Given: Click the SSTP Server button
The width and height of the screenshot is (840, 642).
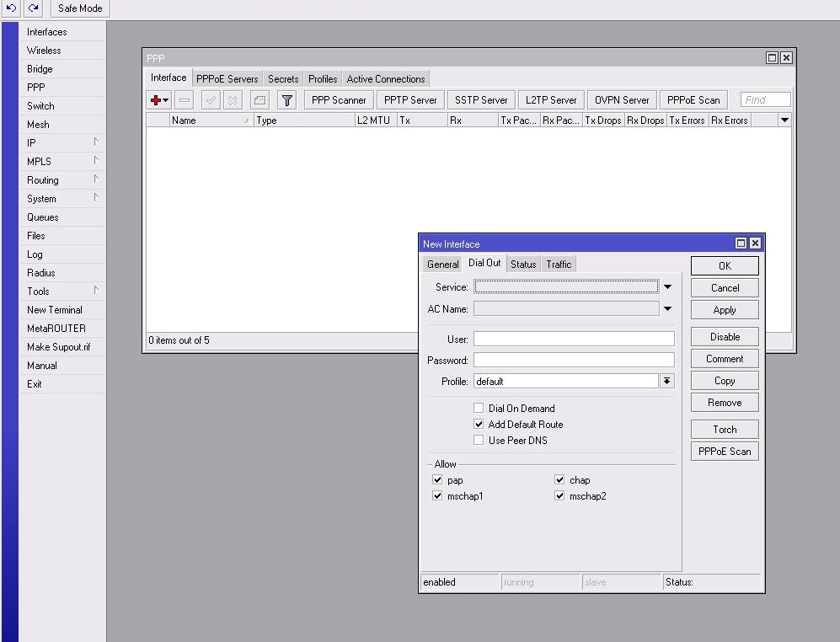Looking at the screenshot, I should 481,100.
